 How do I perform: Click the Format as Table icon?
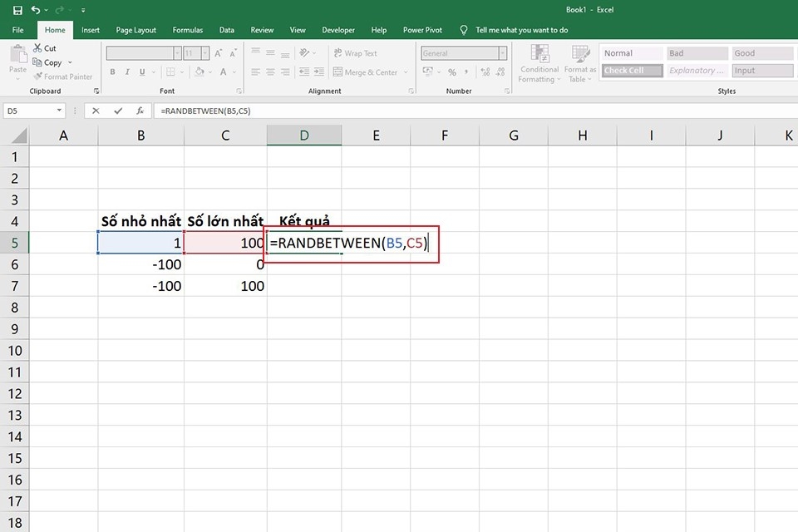tap(580, 53)
